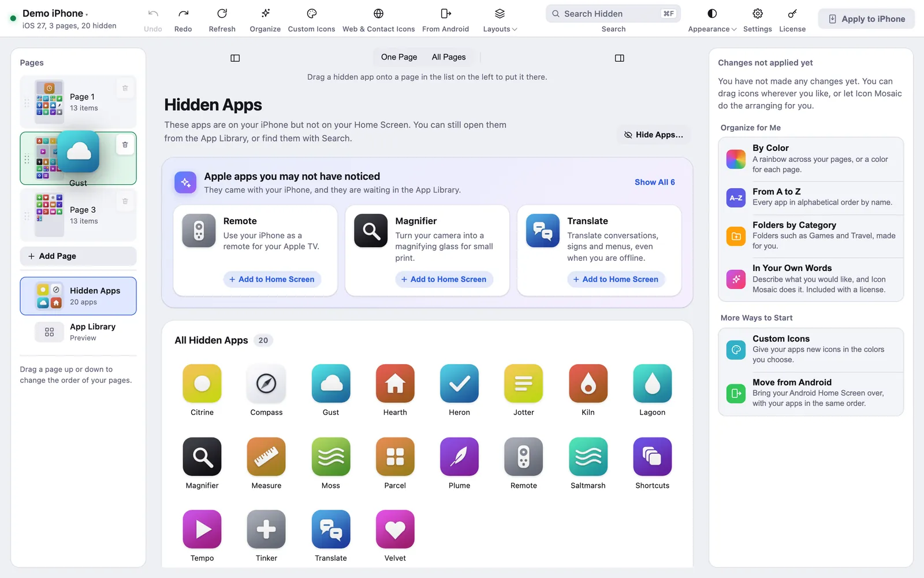Add Translate to Home Screen
The image size is (924, 578).
coord(616,279)
